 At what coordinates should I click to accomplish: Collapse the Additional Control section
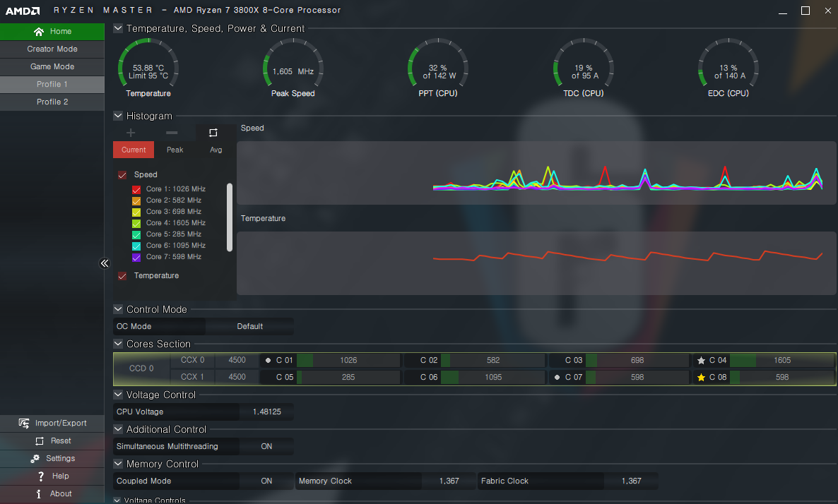[x=118, y=429]
